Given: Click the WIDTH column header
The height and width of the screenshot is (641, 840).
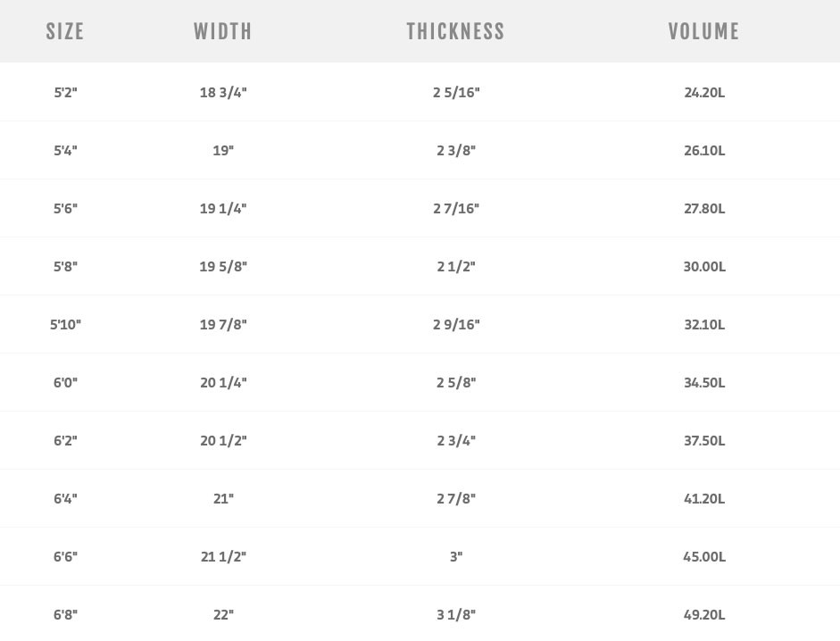Looking at the screenshot, I should pos(223,31).
